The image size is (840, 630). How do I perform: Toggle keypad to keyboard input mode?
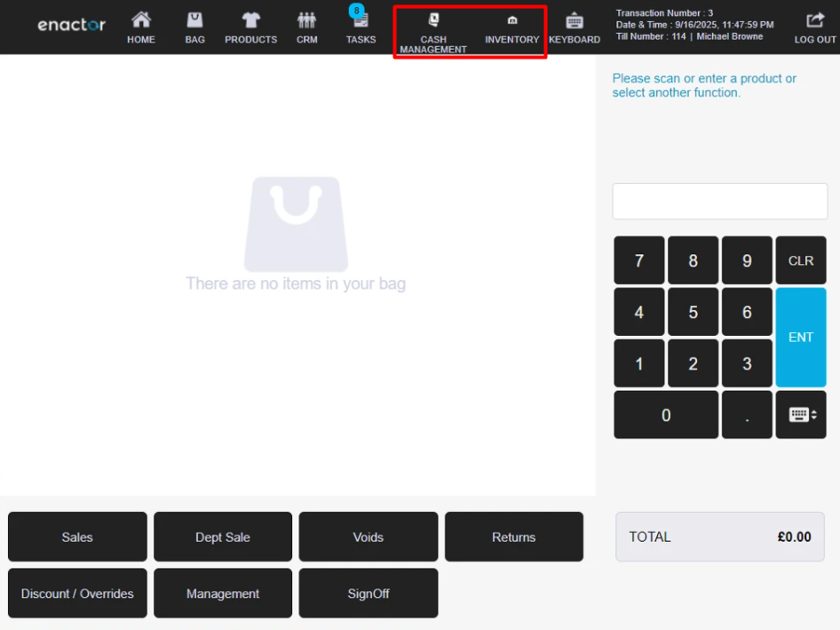point(800,414)
